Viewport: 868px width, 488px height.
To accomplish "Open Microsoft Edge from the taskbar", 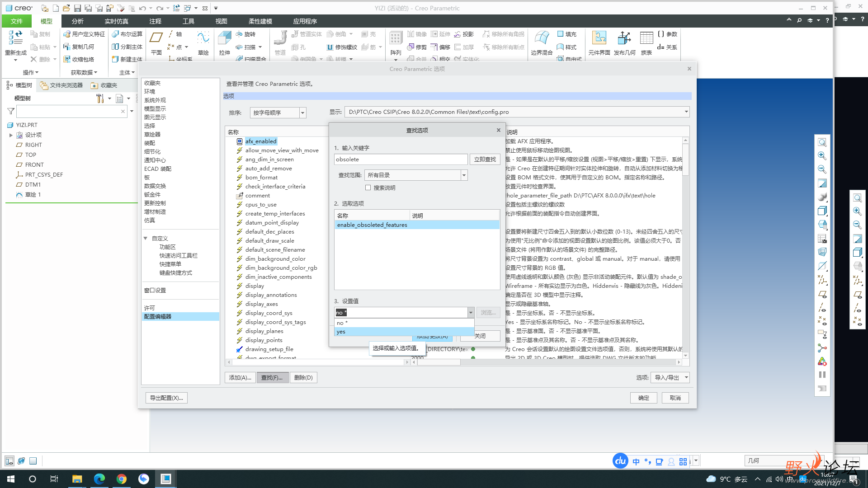I will pyautogui.click(x=99, y=479).
